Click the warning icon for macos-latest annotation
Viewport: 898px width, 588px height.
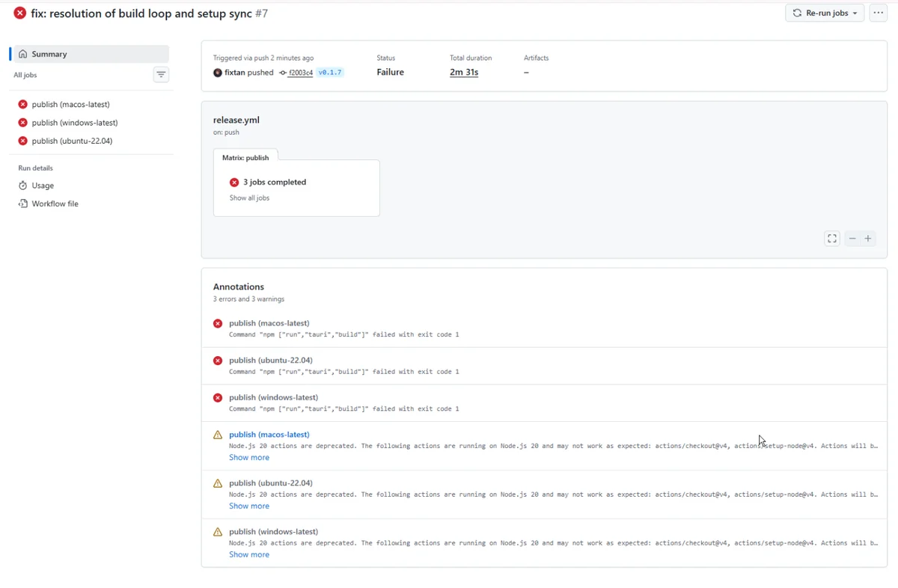click(x=218, y=435)
